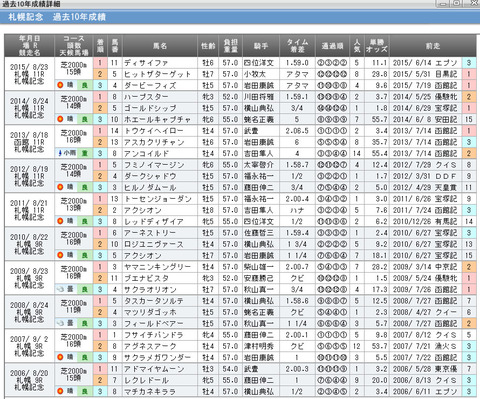Select horse name フミノイマージン
Viewport: 480px width, 399px height.
pos(154,165)
